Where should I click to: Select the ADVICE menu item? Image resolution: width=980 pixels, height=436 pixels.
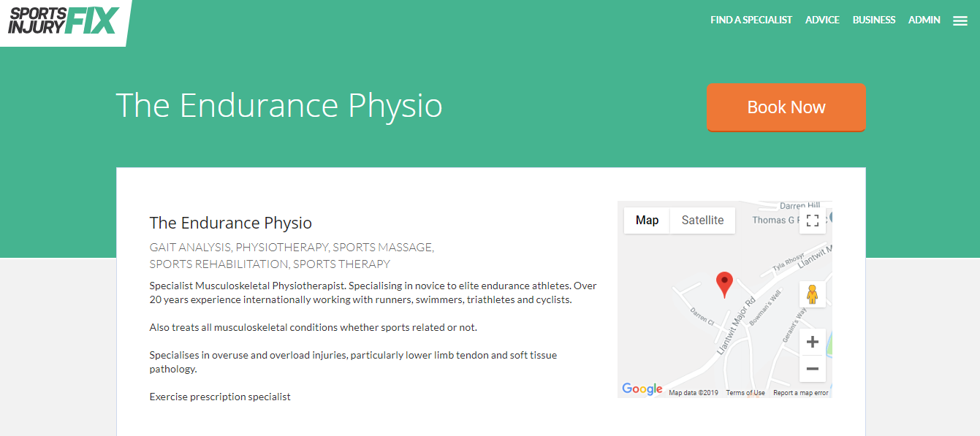click(822, 20)
